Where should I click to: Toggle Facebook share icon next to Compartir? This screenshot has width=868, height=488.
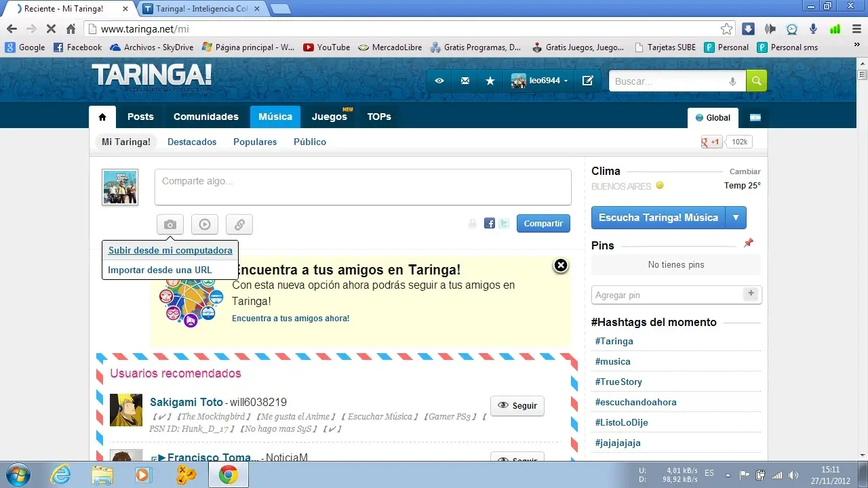coord(489,223)
